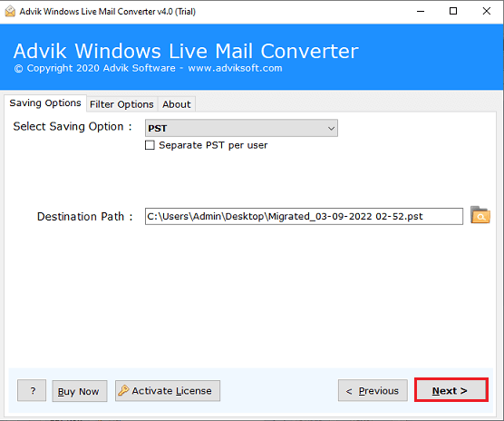The height and width of the screenshot is (421, 504).
Task: Click the Activate License button
Action: click(x=168, y=391)
